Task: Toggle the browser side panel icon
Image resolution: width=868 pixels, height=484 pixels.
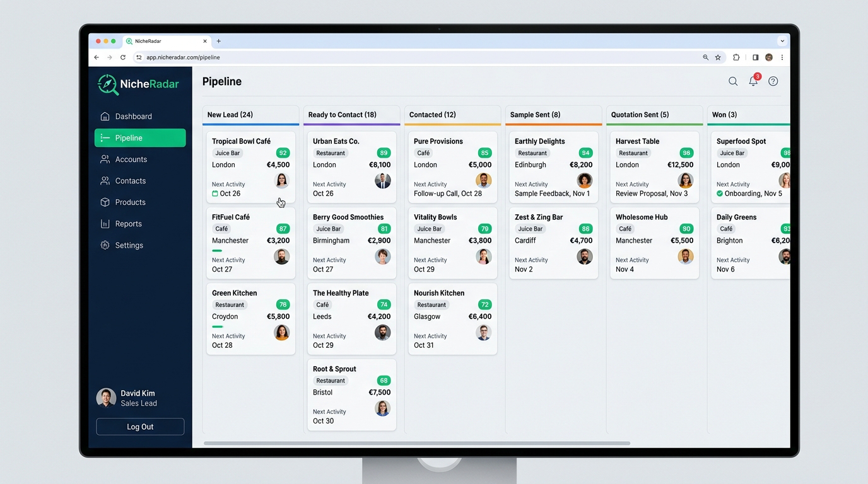Action: tap(755, 57)
